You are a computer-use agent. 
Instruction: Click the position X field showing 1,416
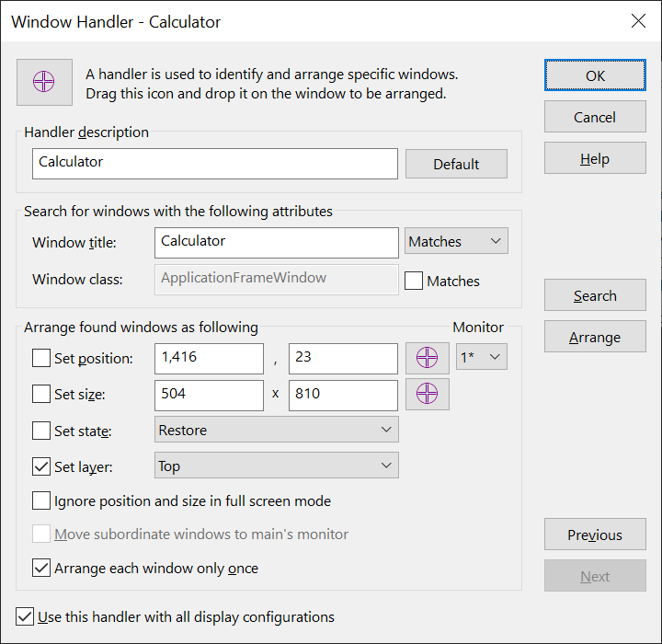[209, 359]
